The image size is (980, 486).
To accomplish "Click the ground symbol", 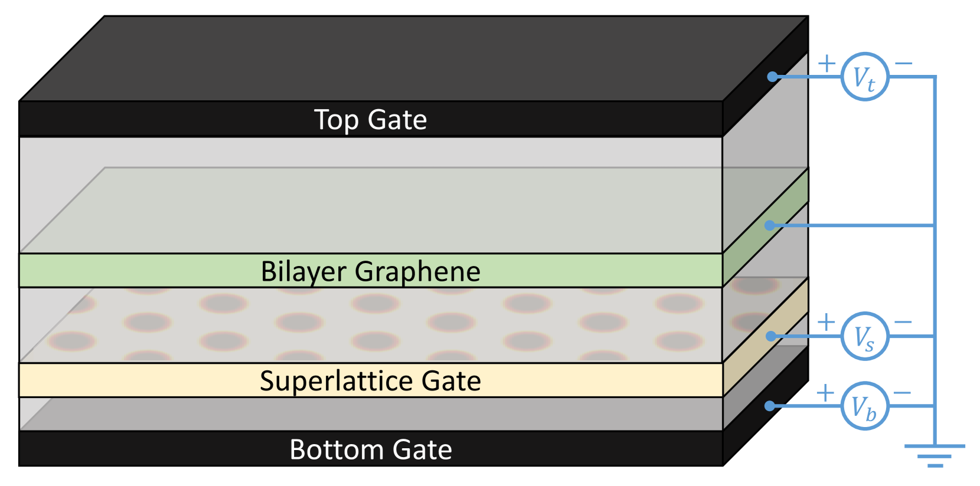I will click(935, 455).
